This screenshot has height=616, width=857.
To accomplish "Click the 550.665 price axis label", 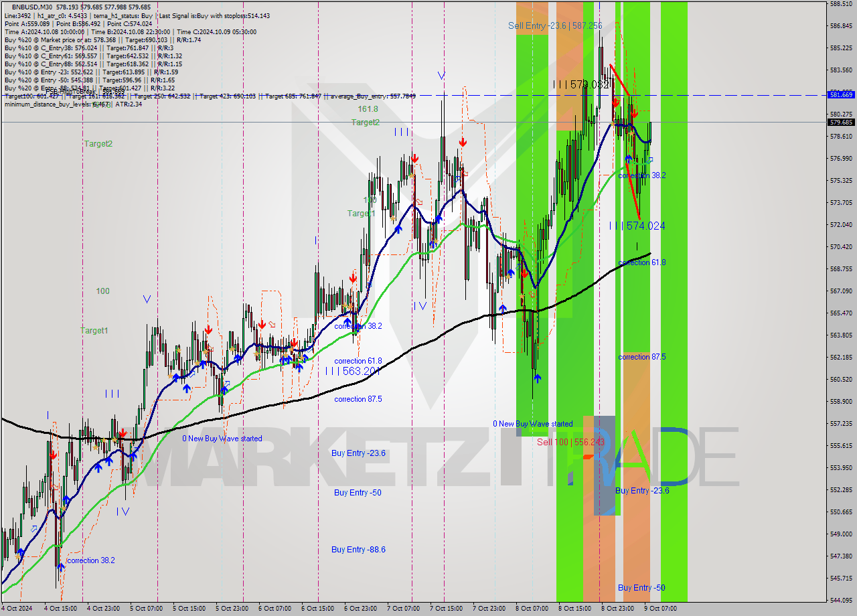I will (x=842, y=512).
